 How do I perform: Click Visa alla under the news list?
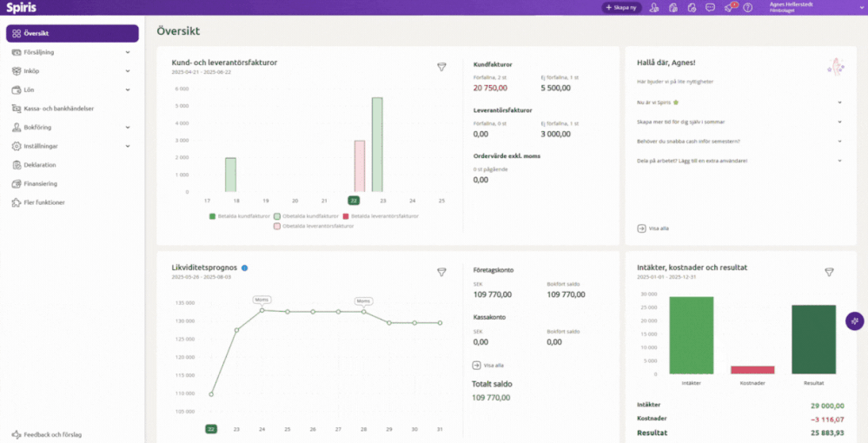[x=653, y=228]
